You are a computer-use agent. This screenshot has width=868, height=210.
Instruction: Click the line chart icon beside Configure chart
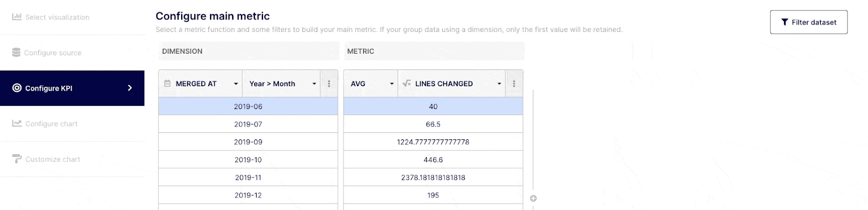click(17, 123)
